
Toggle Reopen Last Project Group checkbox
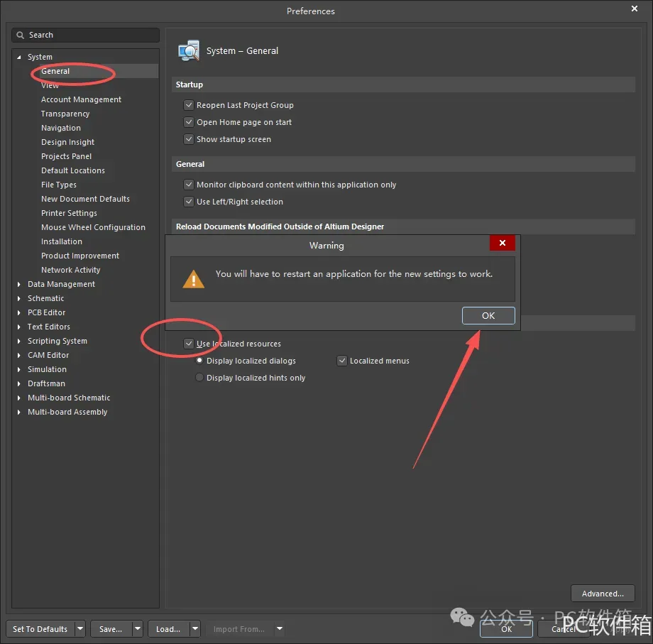(x=189, y=105)
